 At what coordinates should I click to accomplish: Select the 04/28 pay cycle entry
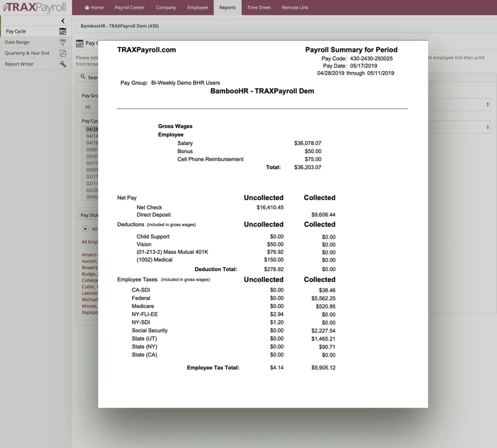tap(92, 129)
